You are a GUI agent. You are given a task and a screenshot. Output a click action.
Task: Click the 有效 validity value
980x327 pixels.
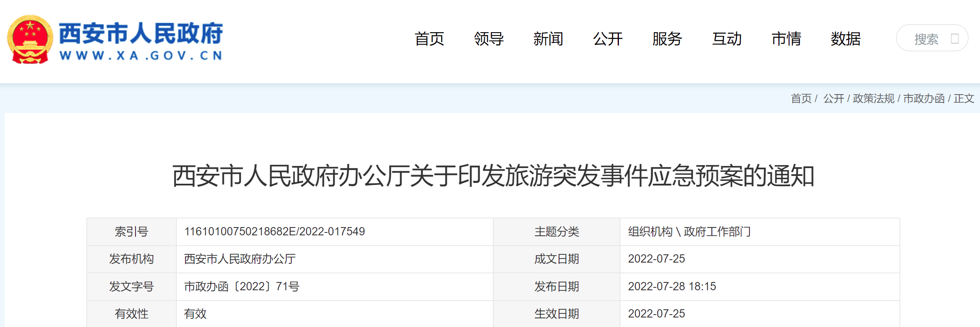click(195, 314)
